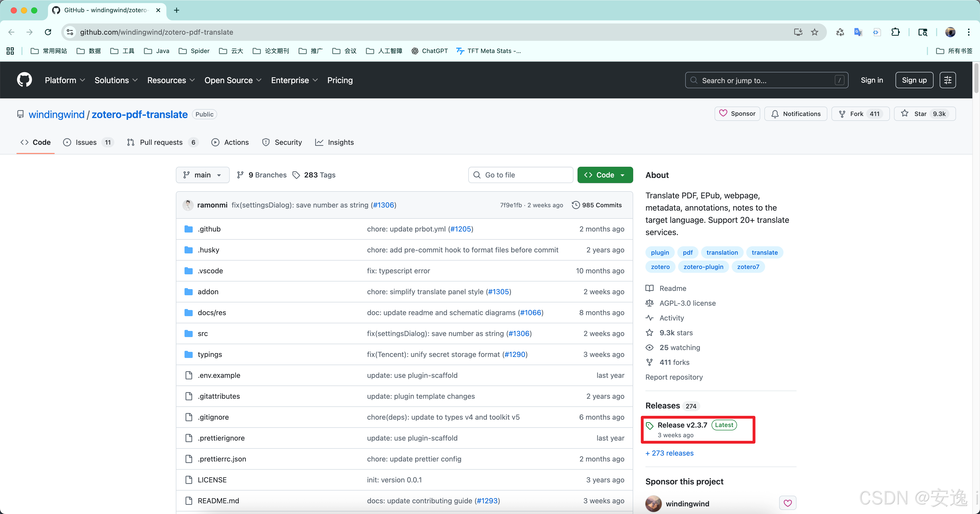Click the Sponsor button
The height and width of the screenshot is (514, 980).
click(x=737, y=114)
